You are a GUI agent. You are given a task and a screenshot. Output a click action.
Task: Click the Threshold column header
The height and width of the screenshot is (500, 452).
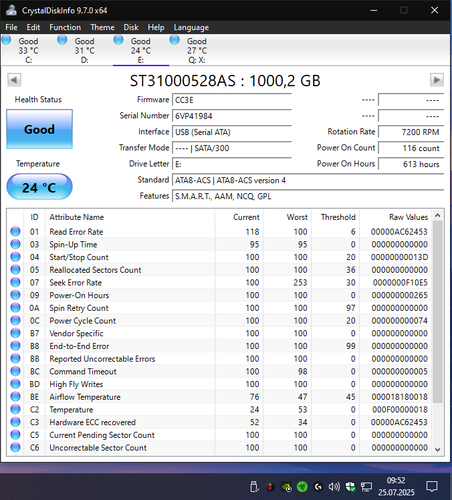coord(335,217)
